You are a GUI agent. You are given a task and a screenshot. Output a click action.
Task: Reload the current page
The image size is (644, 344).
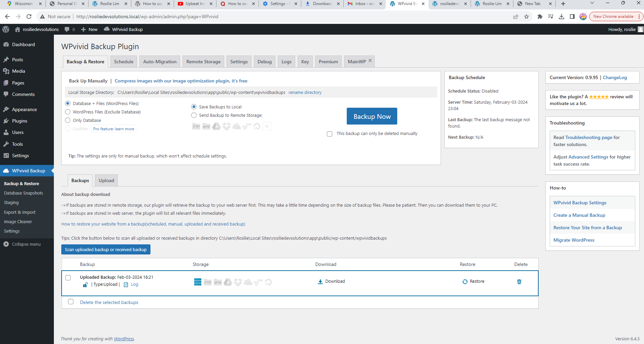29,16
